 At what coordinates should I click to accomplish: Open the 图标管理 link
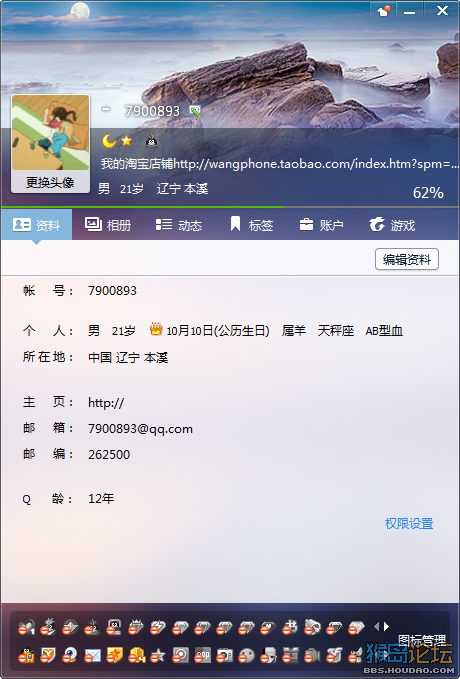pyautogui.click(x=421, y=640)
